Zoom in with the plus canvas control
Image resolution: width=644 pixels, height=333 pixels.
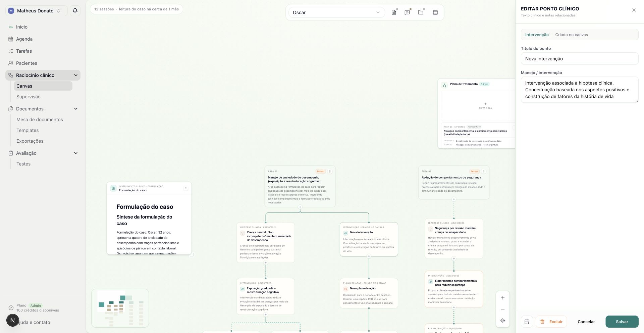click(503, 298)
